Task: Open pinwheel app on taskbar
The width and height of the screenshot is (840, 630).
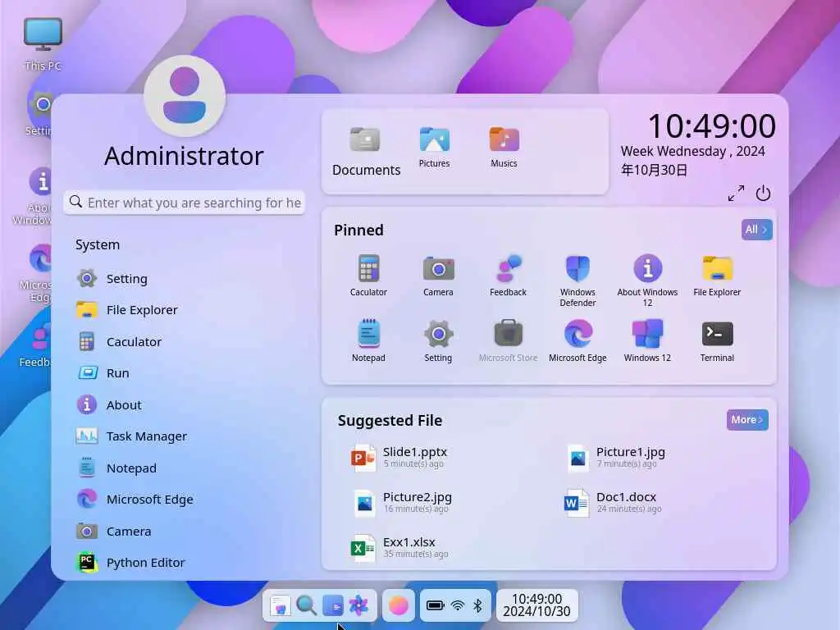Action: 358,606
